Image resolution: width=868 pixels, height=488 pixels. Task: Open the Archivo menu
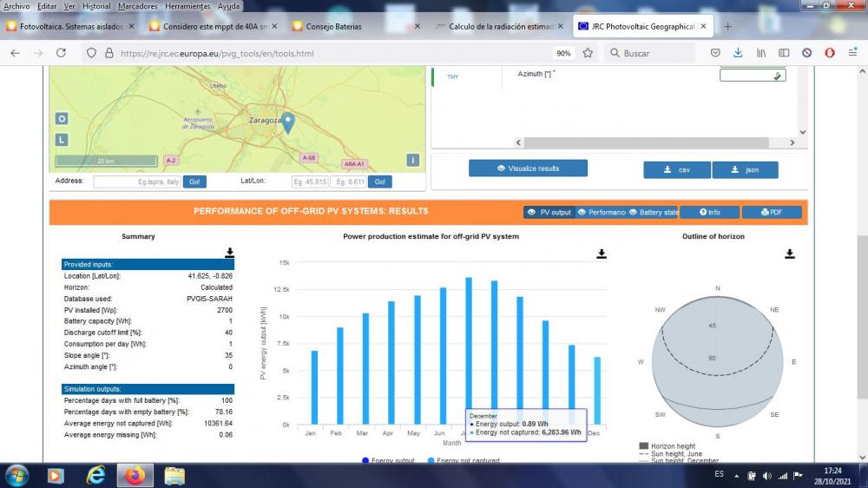click(16, 6)
